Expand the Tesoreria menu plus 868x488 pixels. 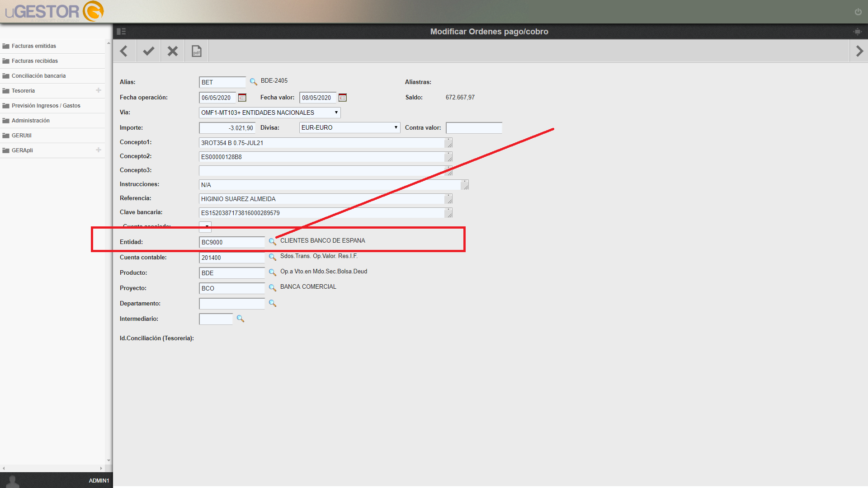[99, 90]
